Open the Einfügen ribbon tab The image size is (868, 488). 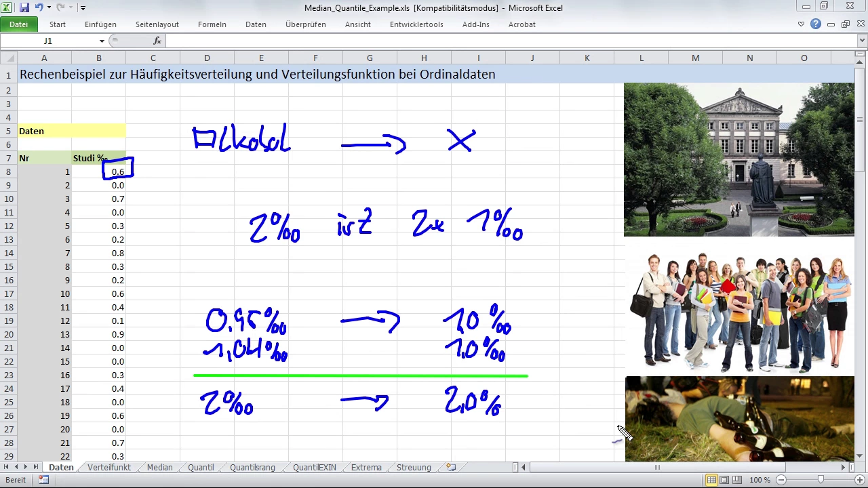pos(100,24)
